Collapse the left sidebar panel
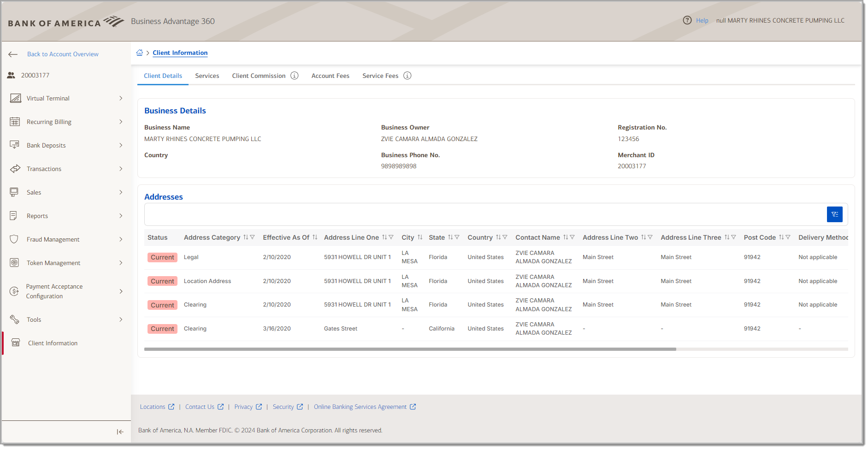Image resolution: width=868 pixels, height=449 pixels. coord(119,431)
